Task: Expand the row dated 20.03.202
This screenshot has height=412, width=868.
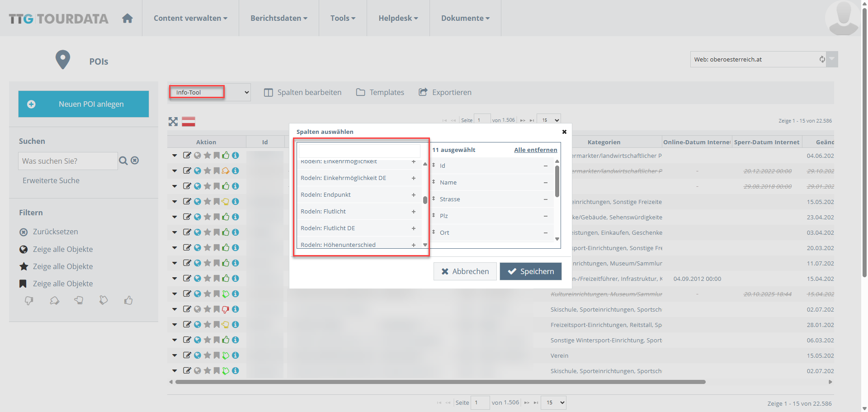Action: click(175, 248)
